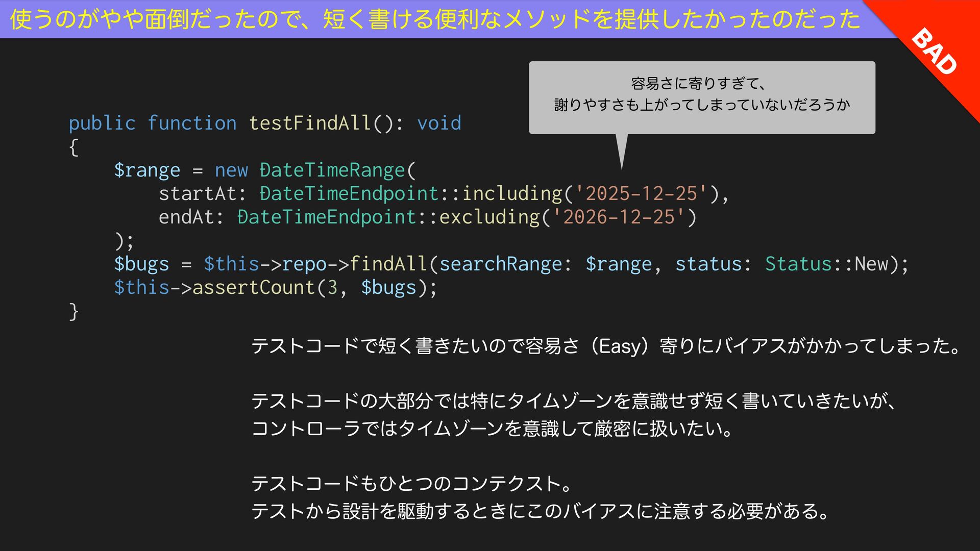Click the assertCount method call

point(254,288)
